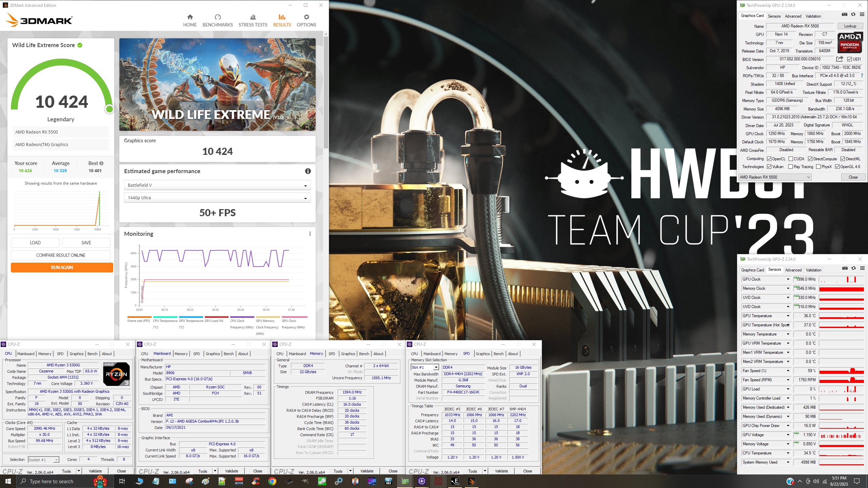Toggle the CUDA checkbox in GPU-Z
Viewport: 868px width, 488px height.
point(791,159)
